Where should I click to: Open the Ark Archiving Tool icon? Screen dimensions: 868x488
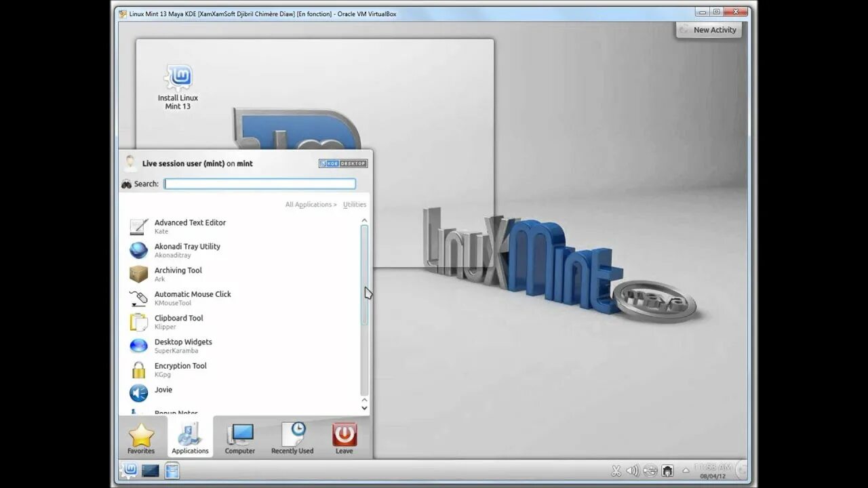(138, 274)
